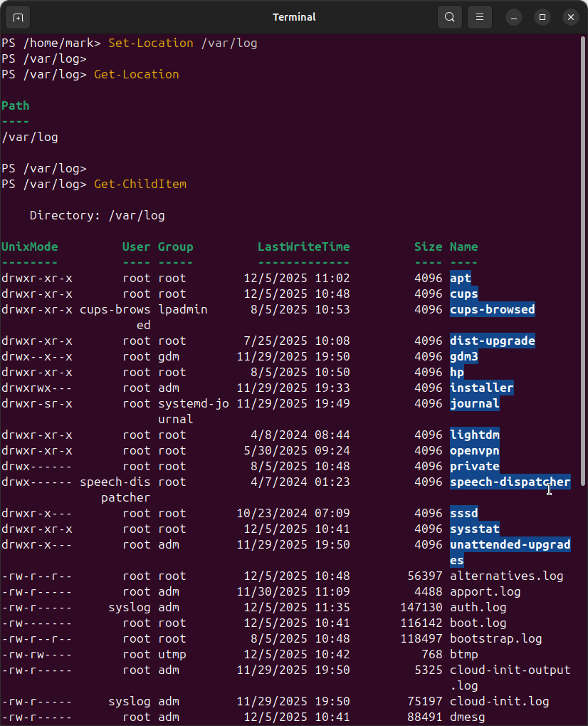
Task: Click the sssd directory name
Action: pyautogui.click(x=463, y=513)
